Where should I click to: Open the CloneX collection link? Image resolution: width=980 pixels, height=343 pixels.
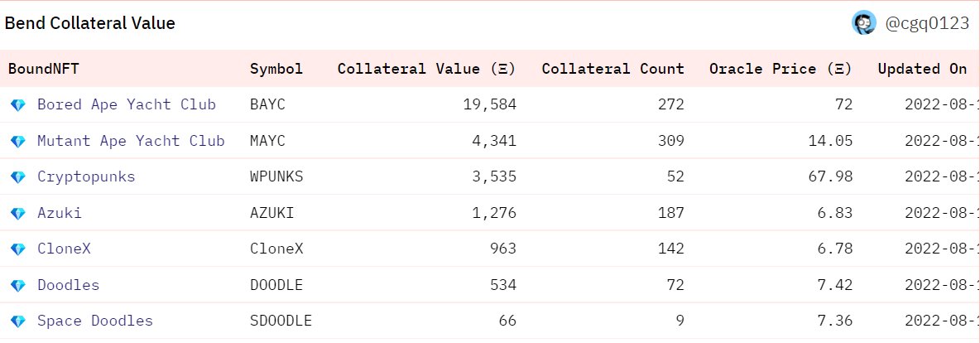tap(64, 249)
